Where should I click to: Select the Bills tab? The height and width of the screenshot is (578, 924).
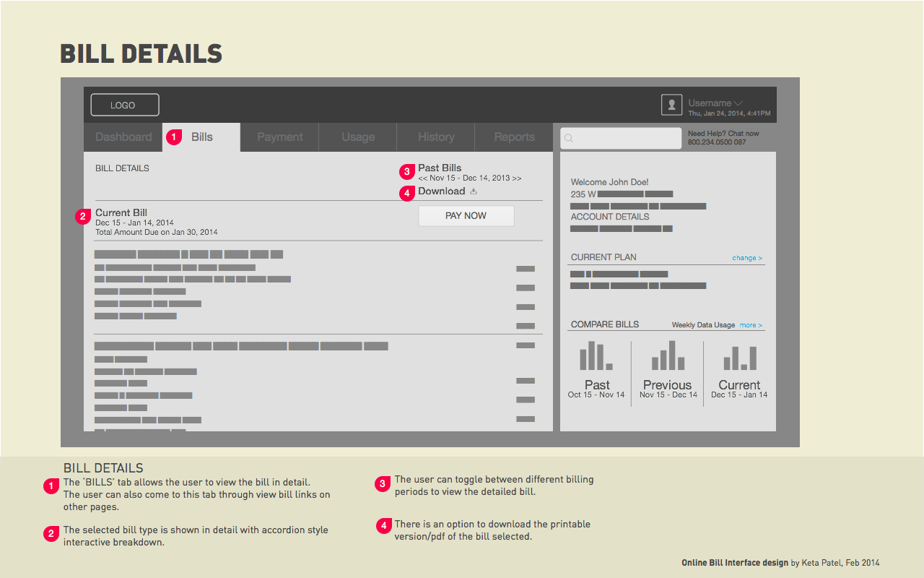tap(202, 137)
